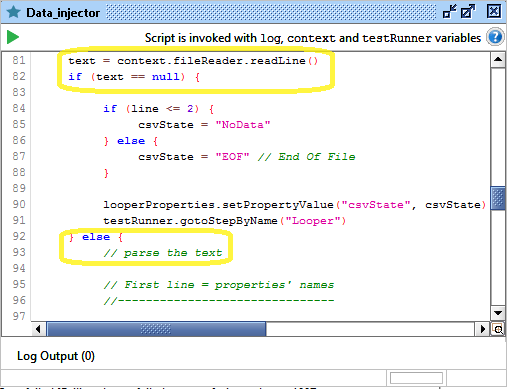Click line number 84 in the gutter
The image size is (509, 389).
19,108
